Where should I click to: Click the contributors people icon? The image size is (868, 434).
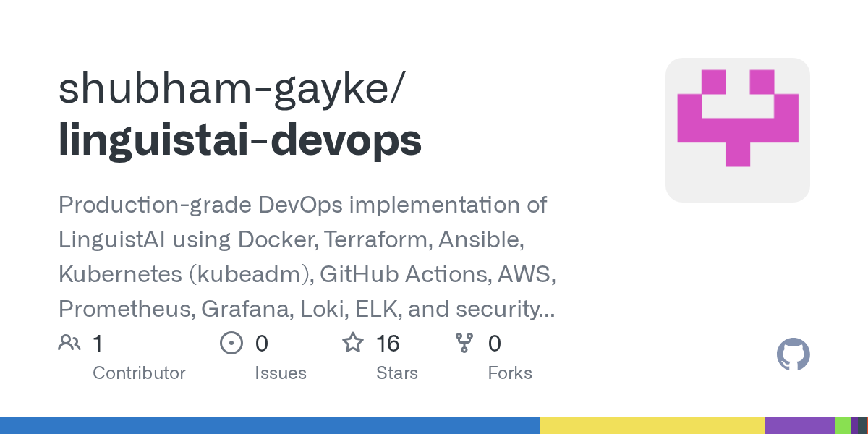(x=69, y=343)
